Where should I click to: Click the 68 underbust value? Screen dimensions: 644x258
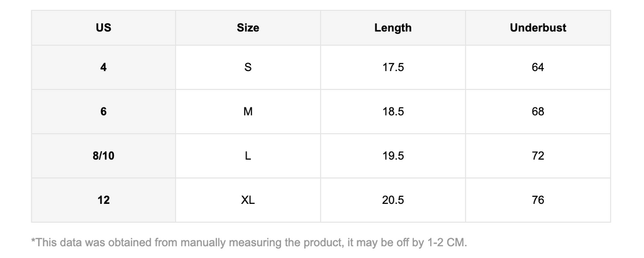538,112
